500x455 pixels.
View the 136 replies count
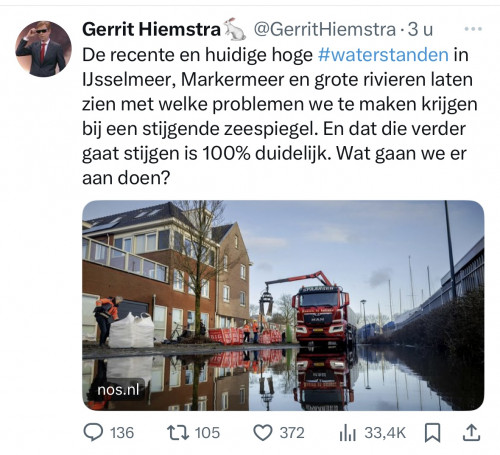(x=122, y=433)
